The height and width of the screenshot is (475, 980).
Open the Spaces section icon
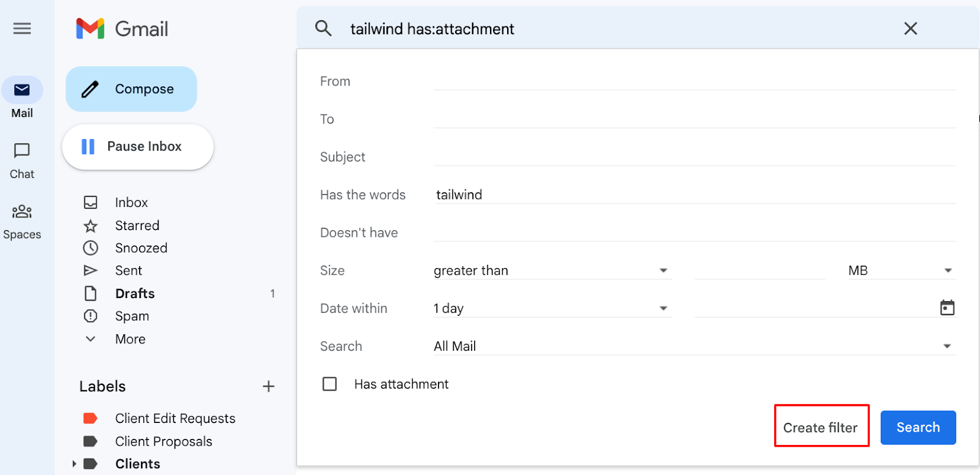pos(22,212)
